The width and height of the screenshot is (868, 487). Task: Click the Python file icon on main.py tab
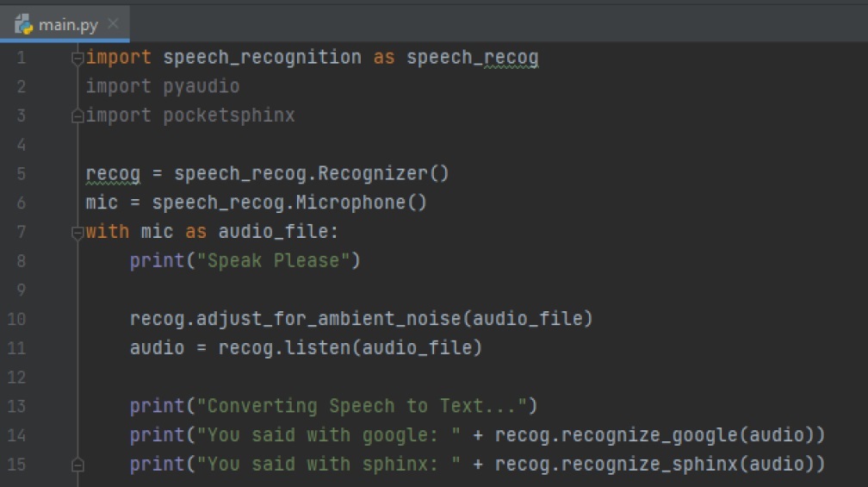(x=23, y=25)
